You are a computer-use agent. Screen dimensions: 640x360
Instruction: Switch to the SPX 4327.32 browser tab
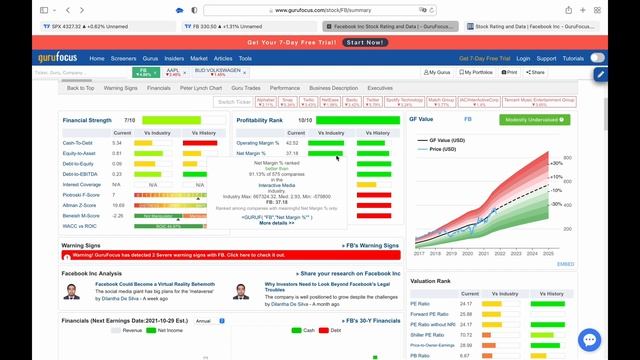click(108, 27)
